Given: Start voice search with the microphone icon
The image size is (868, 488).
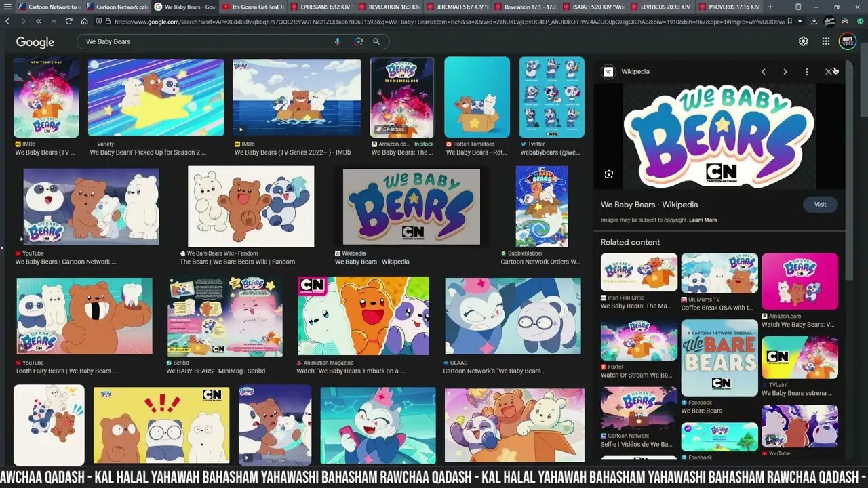Looking at the screenshot, I should point(338,41).
